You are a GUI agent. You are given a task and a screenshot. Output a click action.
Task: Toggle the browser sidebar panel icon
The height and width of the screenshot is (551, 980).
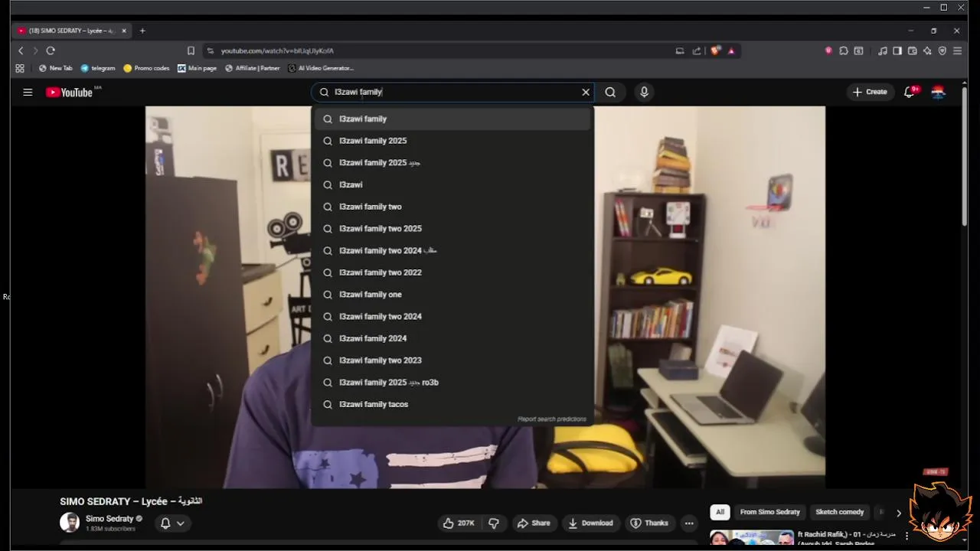coord(897,51)
